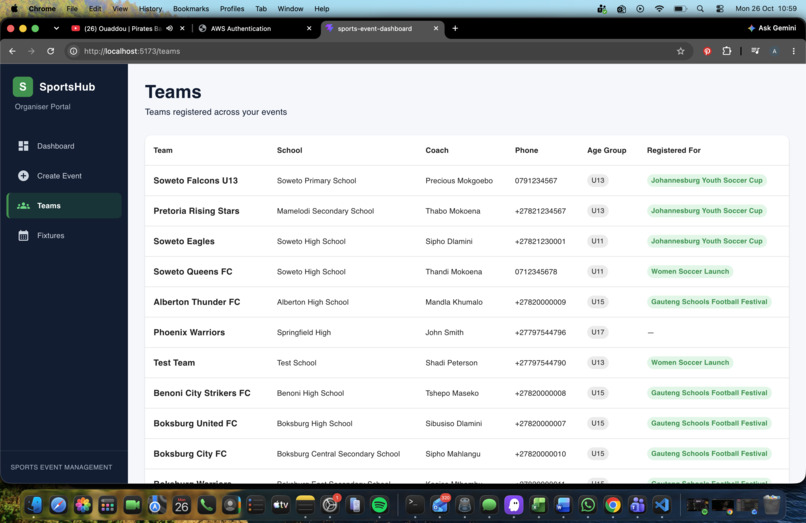Click the Team column header

click(x=163, y=150)
